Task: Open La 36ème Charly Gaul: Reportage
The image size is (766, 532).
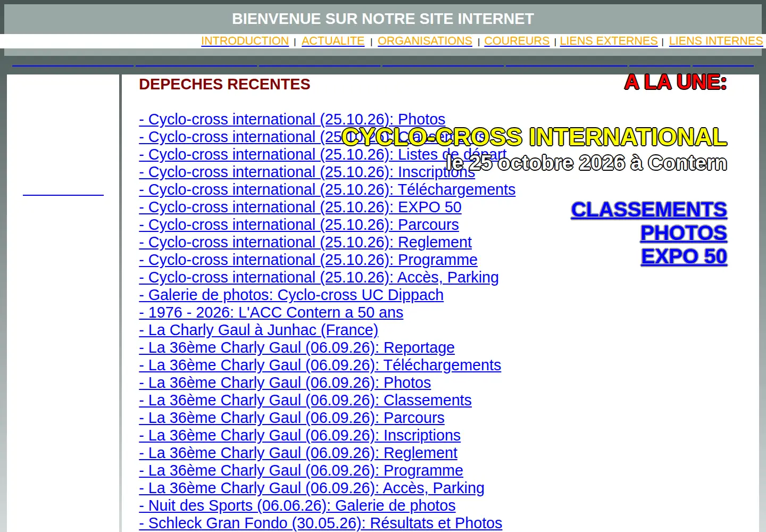Action: [297, 347]
